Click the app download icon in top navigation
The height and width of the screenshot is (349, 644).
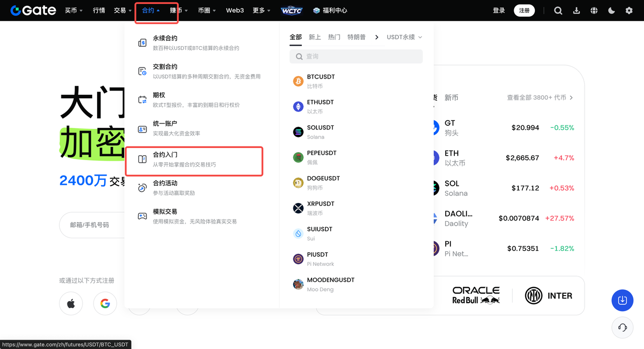pyautogui.click(x=576, y=10)
